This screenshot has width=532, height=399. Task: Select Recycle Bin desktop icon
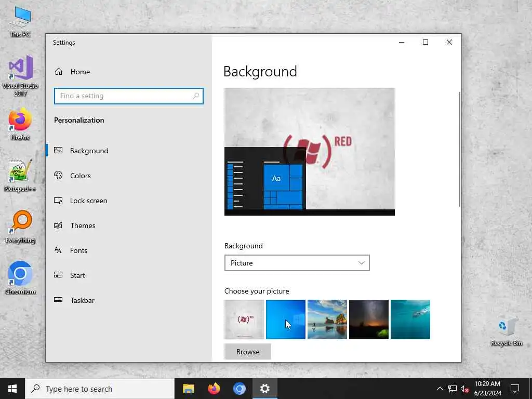506,331
